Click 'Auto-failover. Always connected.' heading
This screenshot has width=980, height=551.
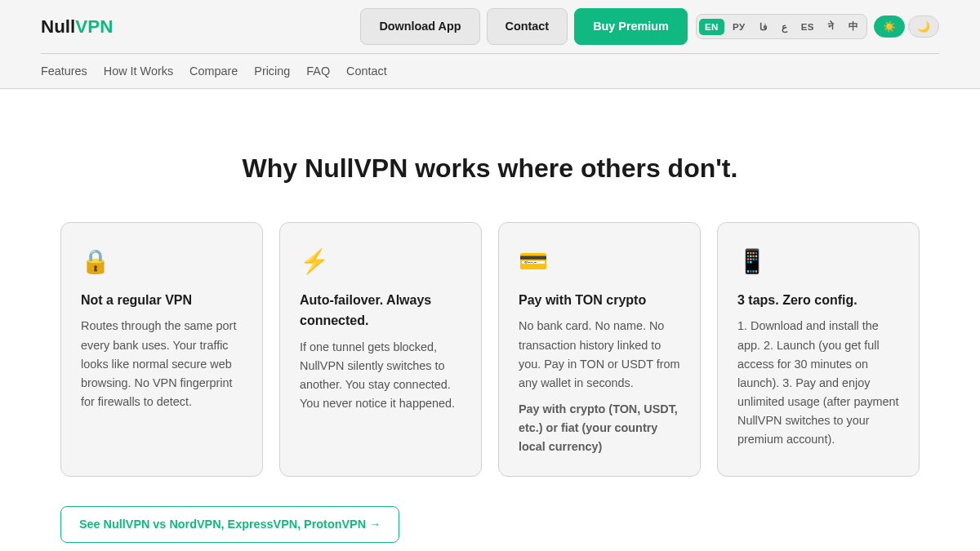point(365,310)
